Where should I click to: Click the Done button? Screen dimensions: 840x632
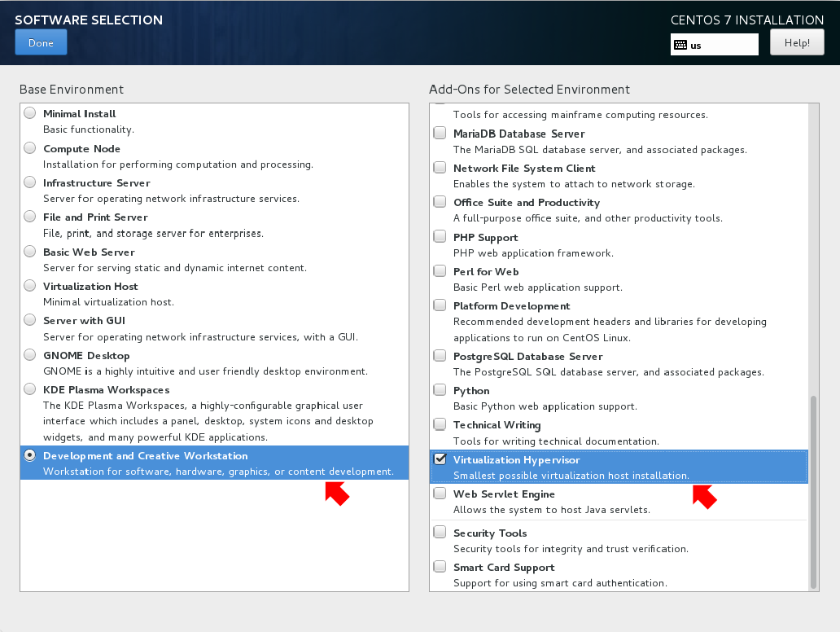[41, 42]
